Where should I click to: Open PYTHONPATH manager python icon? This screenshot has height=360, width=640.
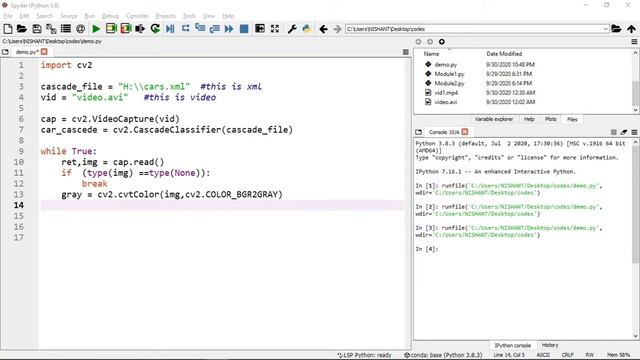point(307,29)
